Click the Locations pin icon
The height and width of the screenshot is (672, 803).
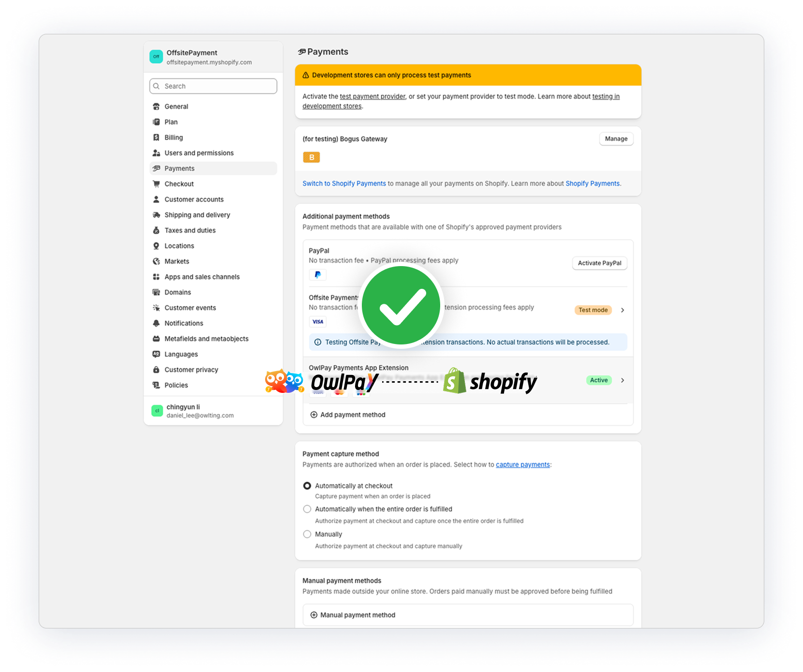[x=156, y=246]
